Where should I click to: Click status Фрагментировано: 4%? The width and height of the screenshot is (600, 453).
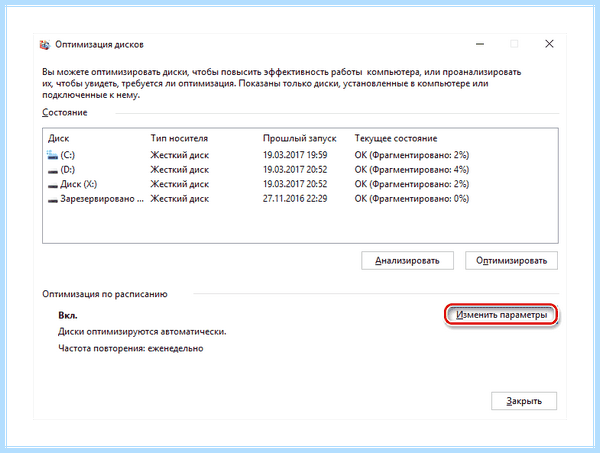(x=412, y=169)
